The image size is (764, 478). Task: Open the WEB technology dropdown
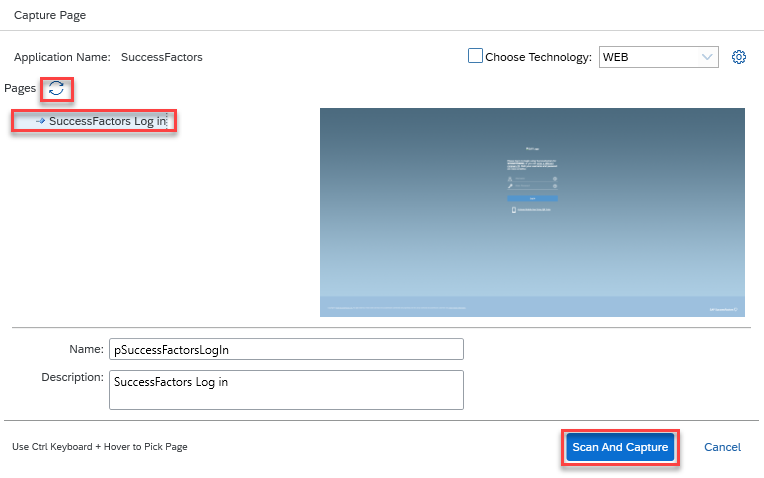click(x=658, y=57)
